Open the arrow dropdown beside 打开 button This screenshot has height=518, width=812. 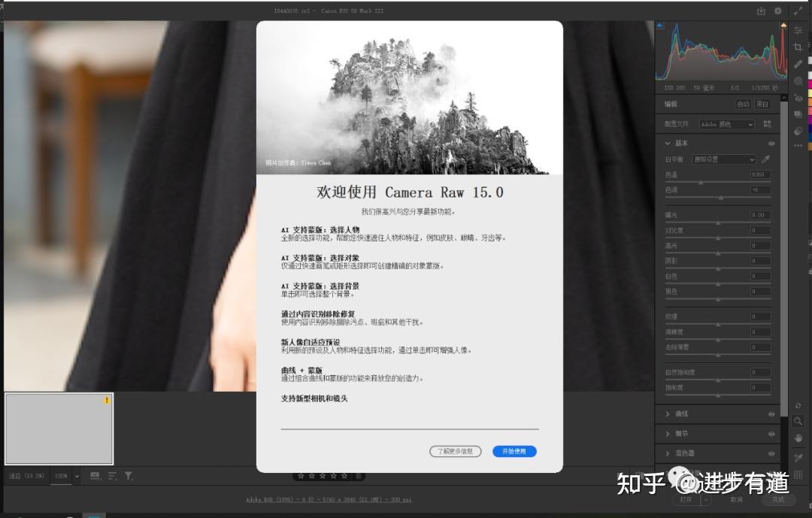pyautogui.click(x=706, y=500)
